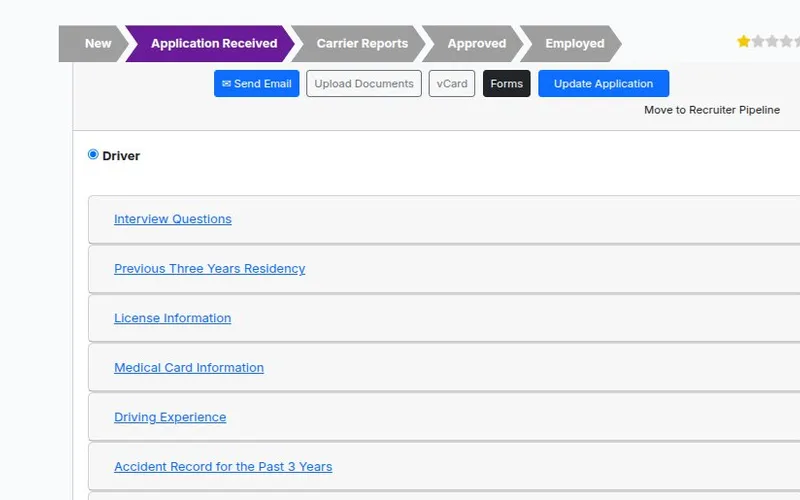Rate applicant one star
The image size is (800, 500).
pyautogui.click(x=743, y=41)
